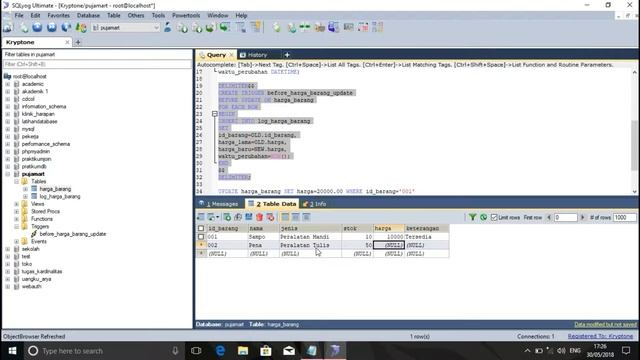The width and height of the screenshot is (640, 360).
Task: Click the query editor vertical scrollbar
Action: tap(634, 145)
